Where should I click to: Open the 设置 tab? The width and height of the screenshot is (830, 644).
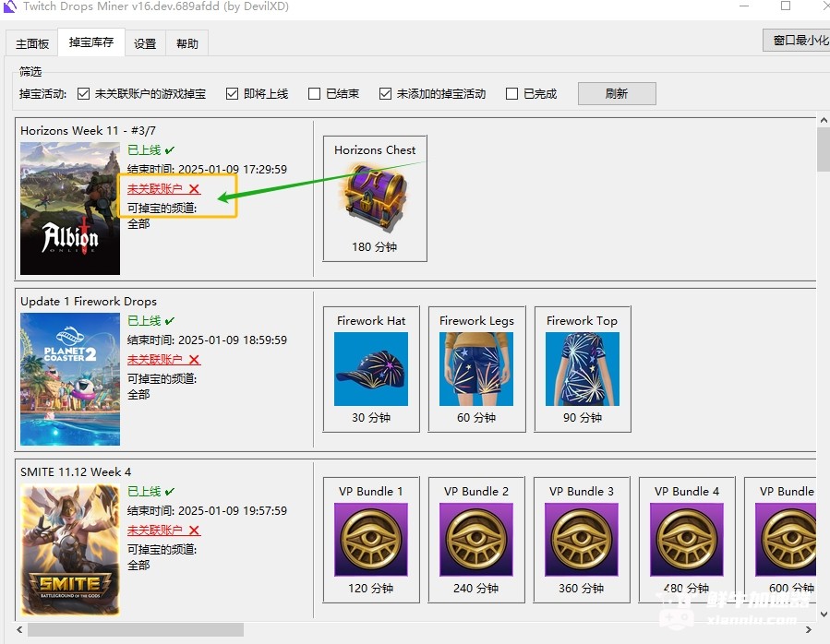[145, 43]
